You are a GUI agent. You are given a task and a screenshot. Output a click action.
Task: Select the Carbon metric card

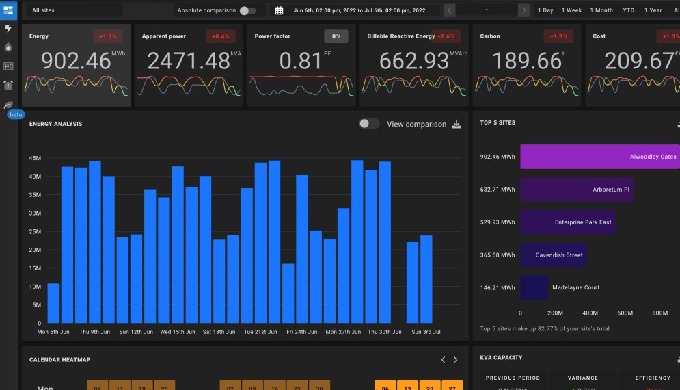pos(527,66)
